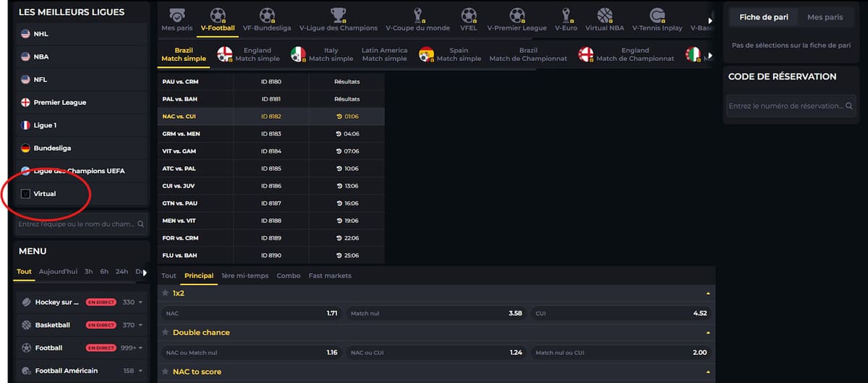The height and width of the screenshot is (383, 868).
Task: Click the Premier League England flag icon
Action: coord(25,102)
